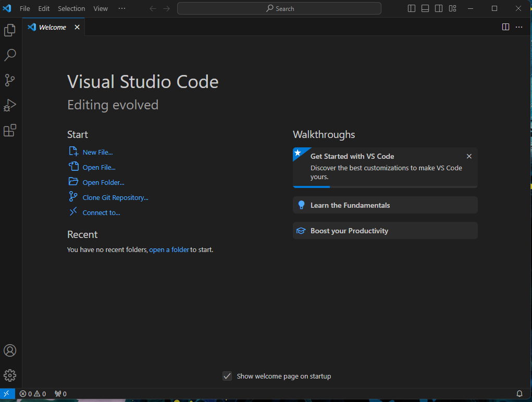Maximize the VS Code window
The height and width of the screenshot is (402, 532).
pos(494,8)
